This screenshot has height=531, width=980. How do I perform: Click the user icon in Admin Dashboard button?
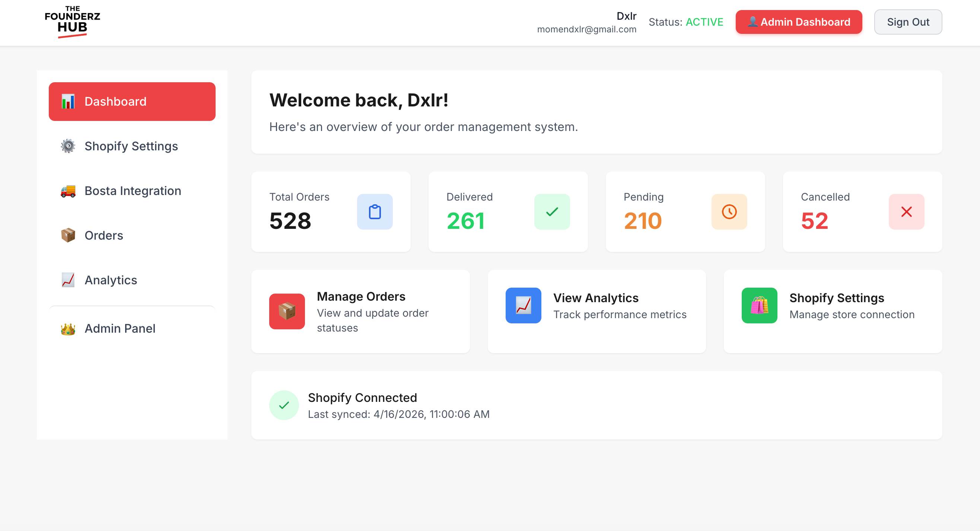[752, 22]
